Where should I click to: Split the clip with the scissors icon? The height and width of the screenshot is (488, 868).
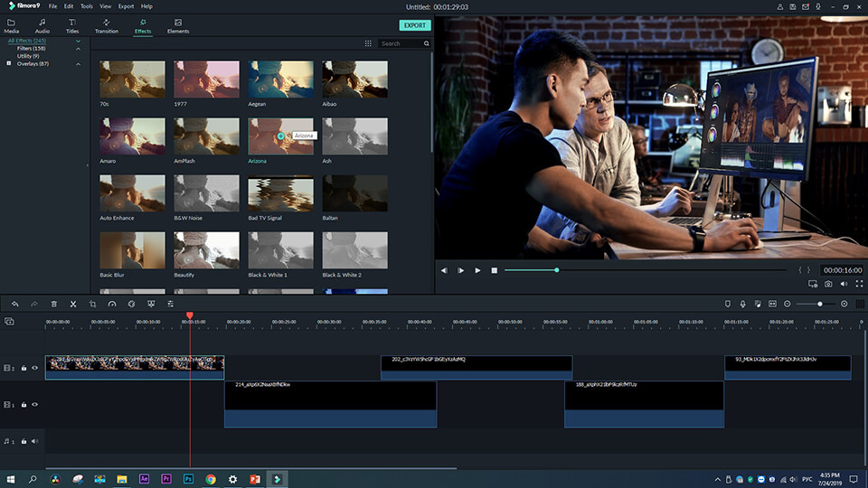click(x=73, y=304)
